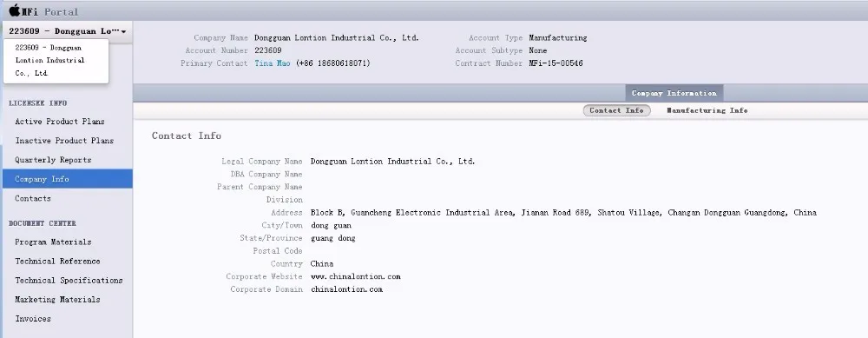The image size is (868, 338).
Task: View Invoices in document center
Action: click(x=33, y=319)
